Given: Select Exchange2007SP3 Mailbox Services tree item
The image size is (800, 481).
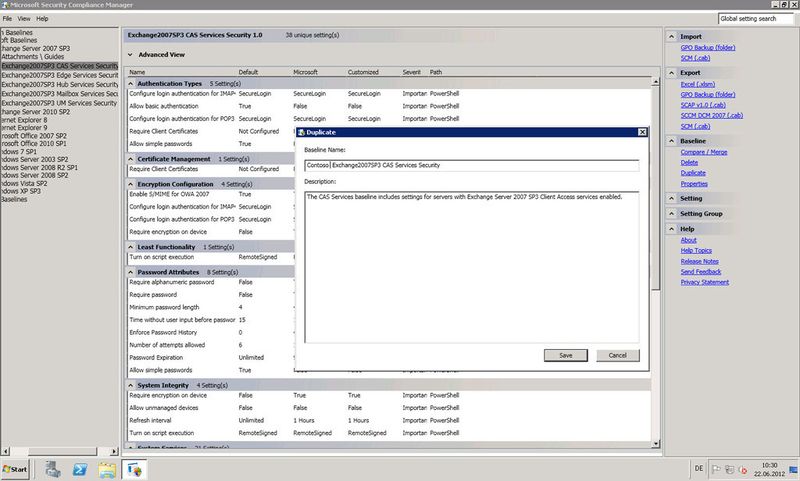Looking at the screenshot, I should click(59, 94).
